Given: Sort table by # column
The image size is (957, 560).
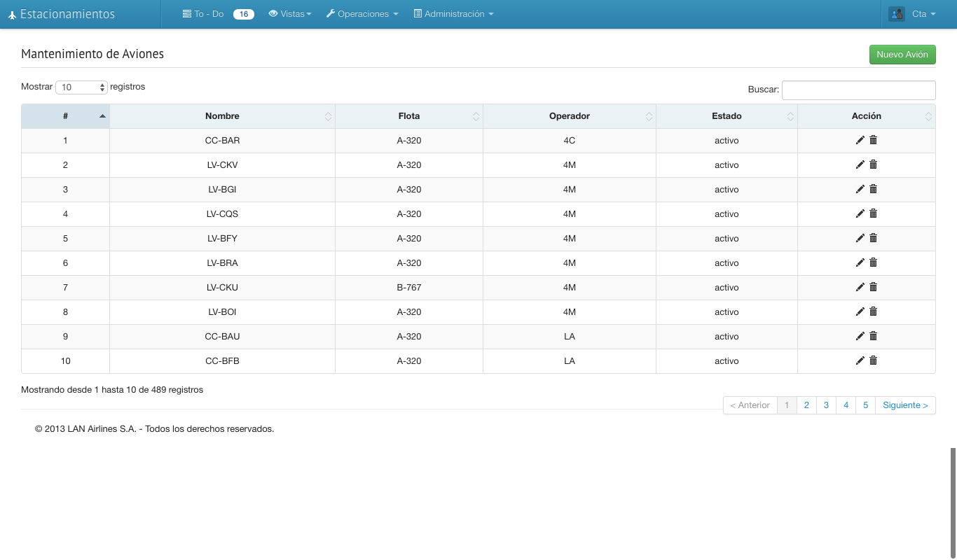Looking at the screenshot, I should (x=65, y=116).
